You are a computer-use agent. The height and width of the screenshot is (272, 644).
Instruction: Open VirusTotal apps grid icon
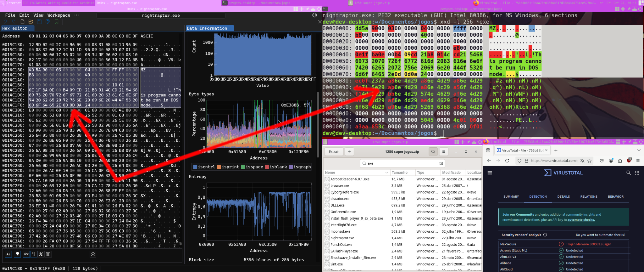pyautogui.click(x=637, y=173)
